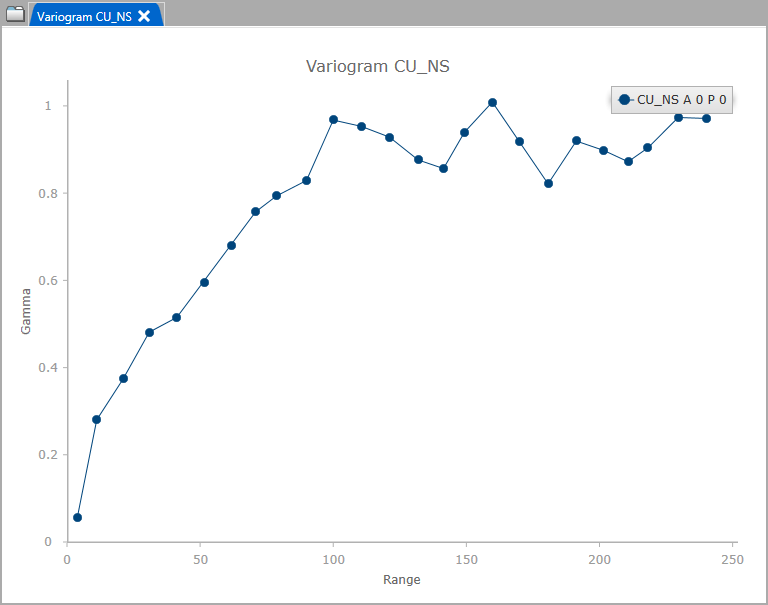Click the last data point near range 240
768x605 pixels.
point(706,118)
